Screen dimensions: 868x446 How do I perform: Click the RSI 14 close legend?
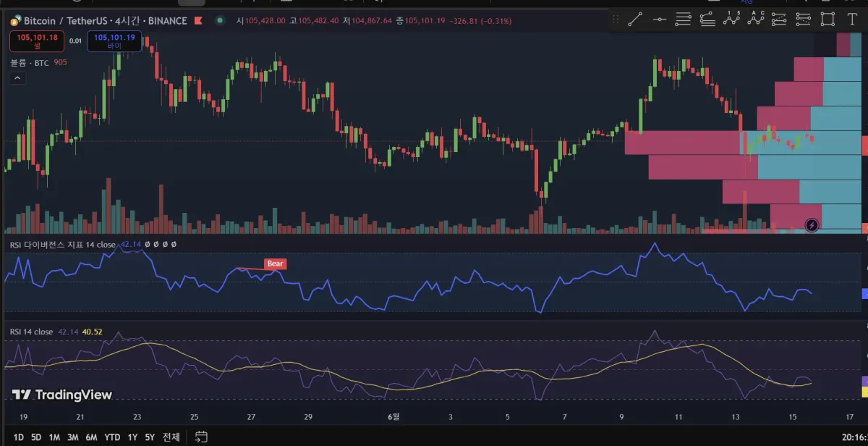31,332
